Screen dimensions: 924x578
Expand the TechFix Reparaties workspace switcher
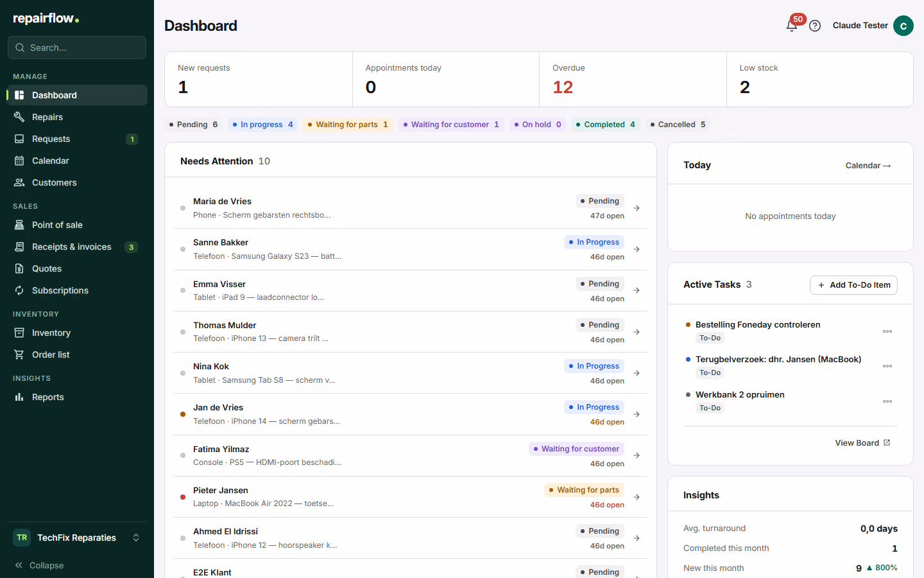pos(77,538)
